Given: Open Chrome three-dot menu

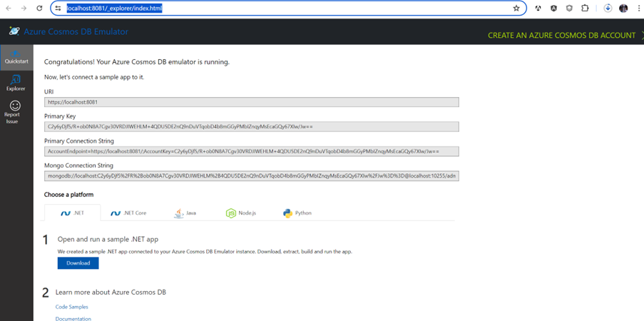Looking at the screenshot, I should [x=638, y=9].
